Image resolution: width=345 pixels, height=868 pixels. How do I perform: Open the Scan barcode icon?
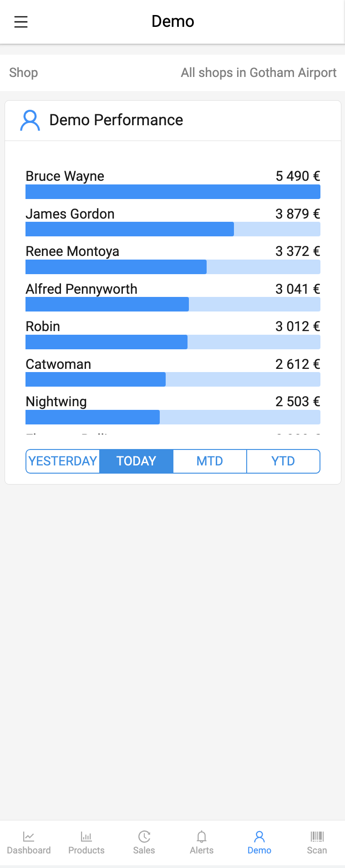[x=317, y=837]
